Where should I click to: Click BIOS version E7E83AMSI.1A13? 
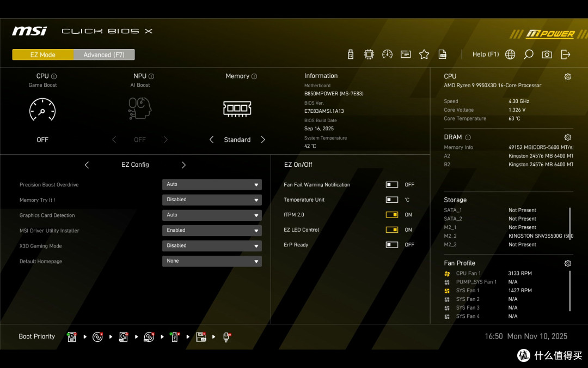pos(324,111)
